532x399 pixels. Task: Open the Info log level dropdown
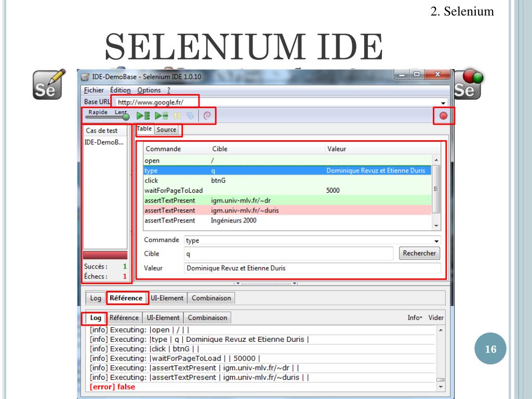pyautogui.click(x=415, y=317)
